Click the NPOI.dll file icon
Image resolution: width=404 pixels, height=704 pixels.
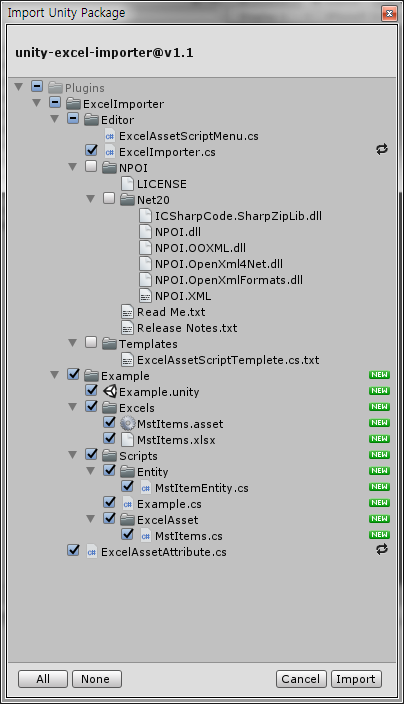145,232
